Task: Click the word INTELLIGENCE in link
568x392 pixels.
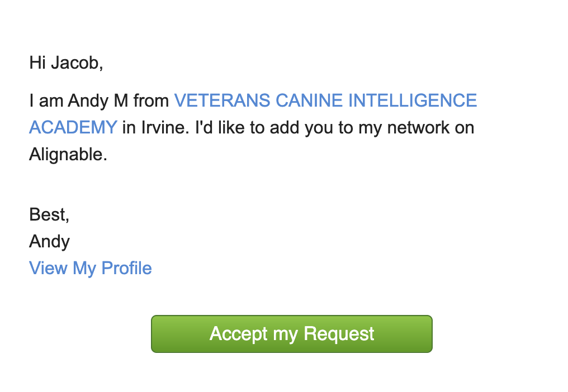Action: [x=413, y=101]
